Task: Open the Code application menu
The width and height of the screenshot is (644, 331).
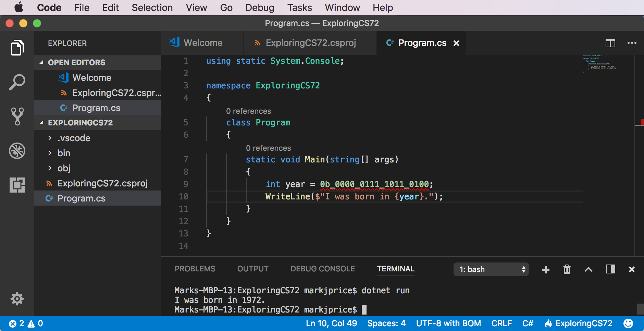Action: click(49, 8)
